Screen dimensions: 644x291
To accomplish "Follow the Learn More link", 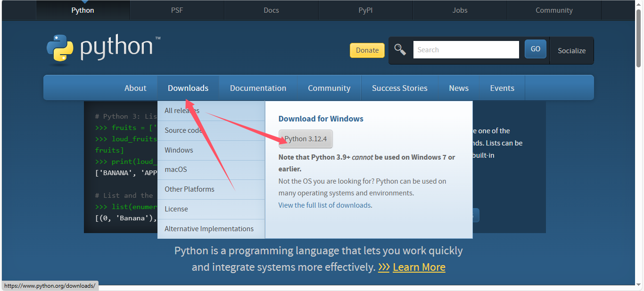I will tap(419, 267).
